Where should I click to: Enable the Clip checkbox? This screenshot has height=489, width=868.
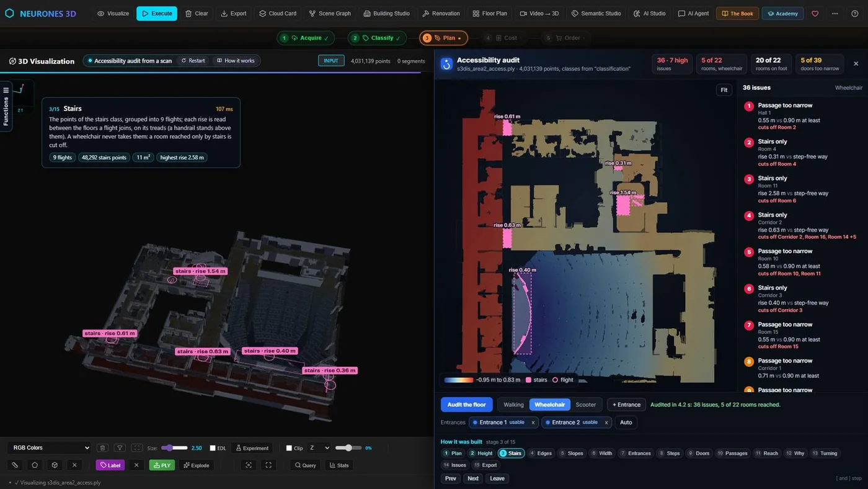click(x=289, y=447)
